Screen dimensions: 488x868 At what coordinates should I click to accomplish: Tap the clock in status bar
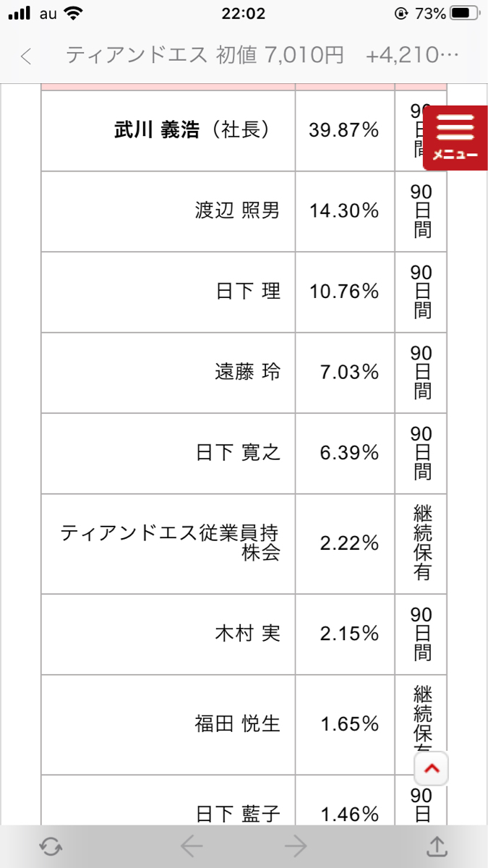pos(244,14)
